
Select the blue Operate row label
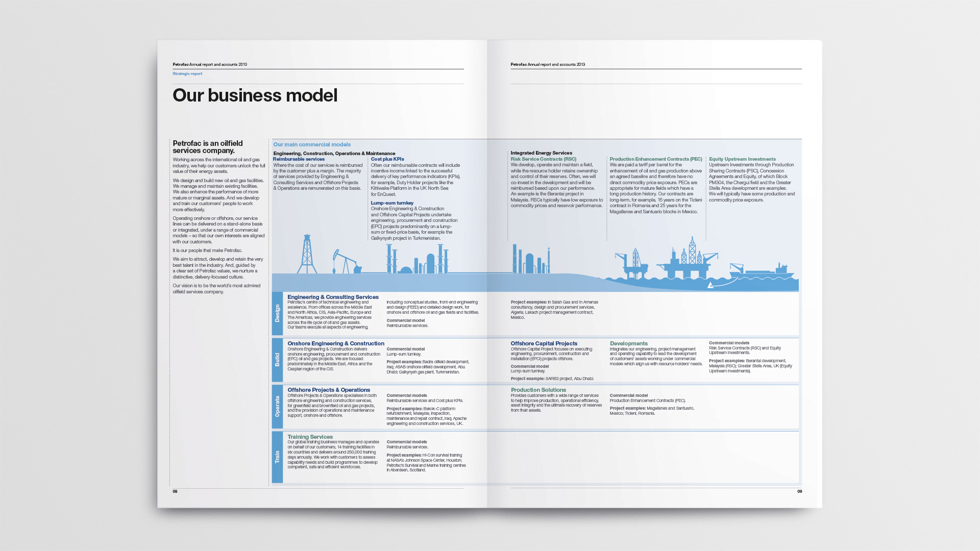tap(277, 406)
